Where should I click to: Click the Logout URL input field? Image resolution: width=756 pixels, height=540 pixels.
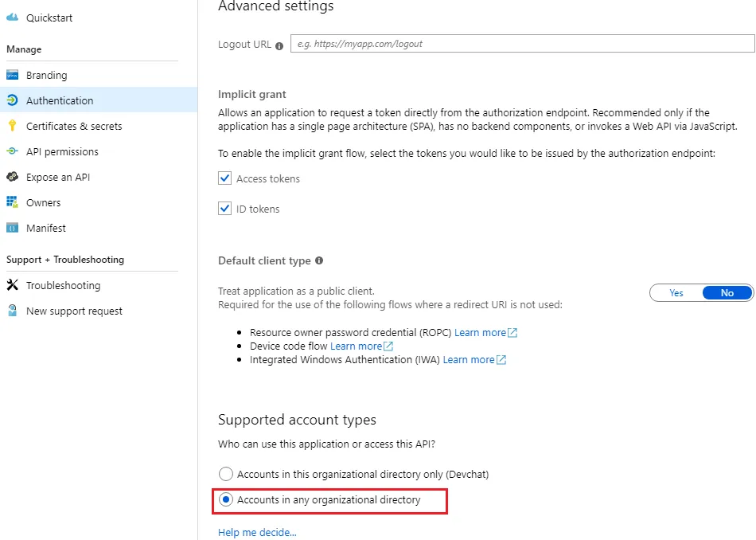point(522,44)
